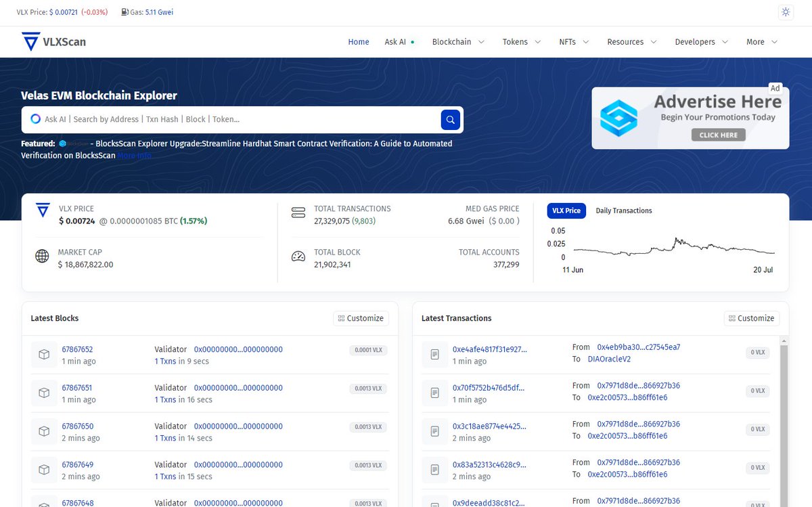Click the cube icon for block 67867649
The width and height of the screenshot is (812, 507).
(44, 470)
